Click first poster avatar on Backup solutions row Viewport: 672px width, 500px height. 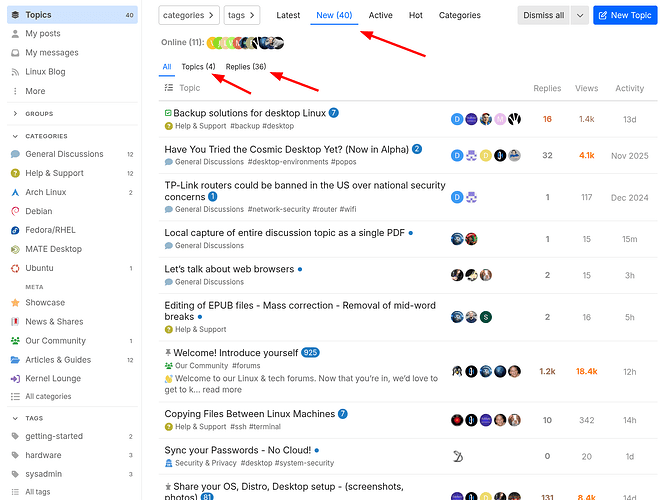(x=457, y=119)
